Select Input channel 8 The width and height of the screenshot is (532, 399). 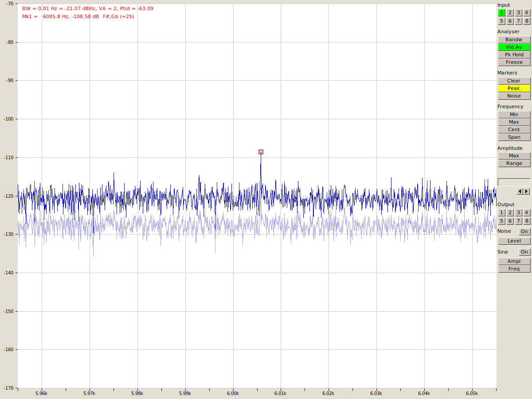pos(527,21)
